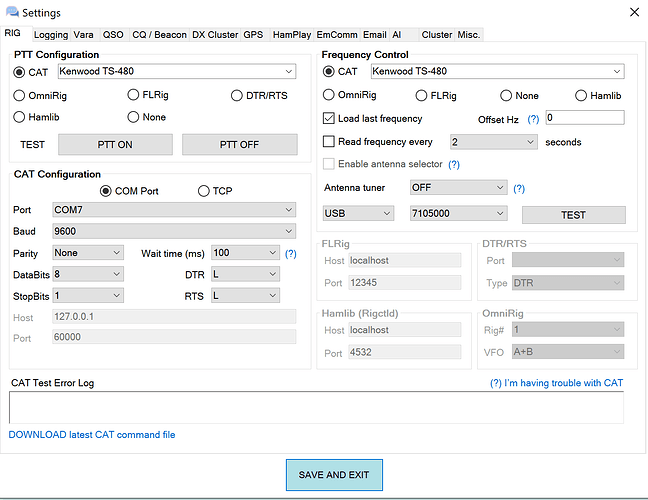Viewport: 648px width, 500px height.
Task: Click the help (?) next to Antenna tuner
Action: 519,188
